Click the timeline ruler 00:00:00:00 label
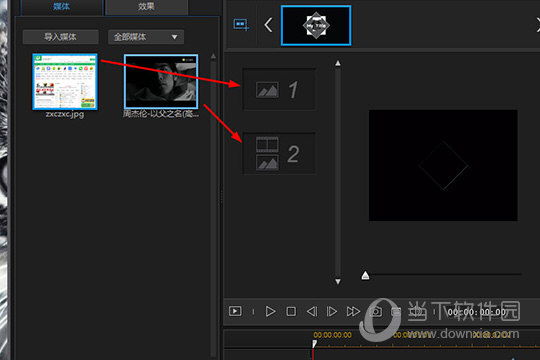Image resolution: width=540 pixels, height=360 pixels. pyautogui.click(x=332, y=335)
